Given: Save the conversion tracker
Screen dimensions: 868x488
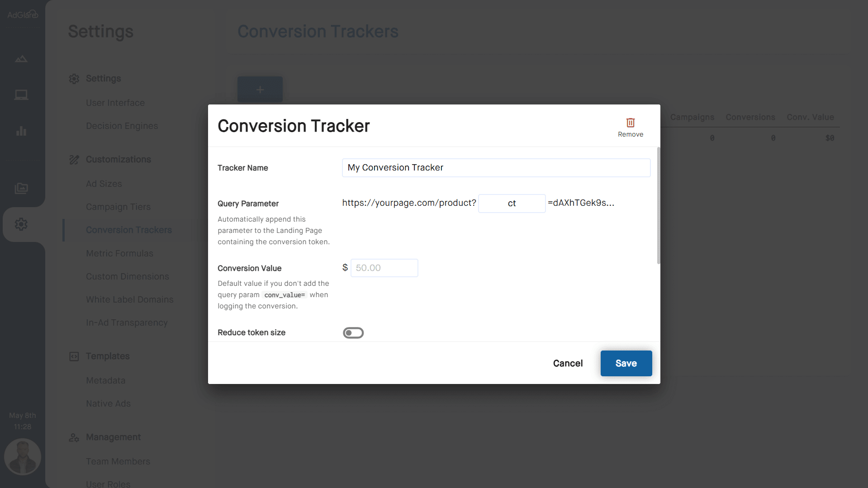Looking at the screenshot, I should pyautogui.click(x=626, y=363).
